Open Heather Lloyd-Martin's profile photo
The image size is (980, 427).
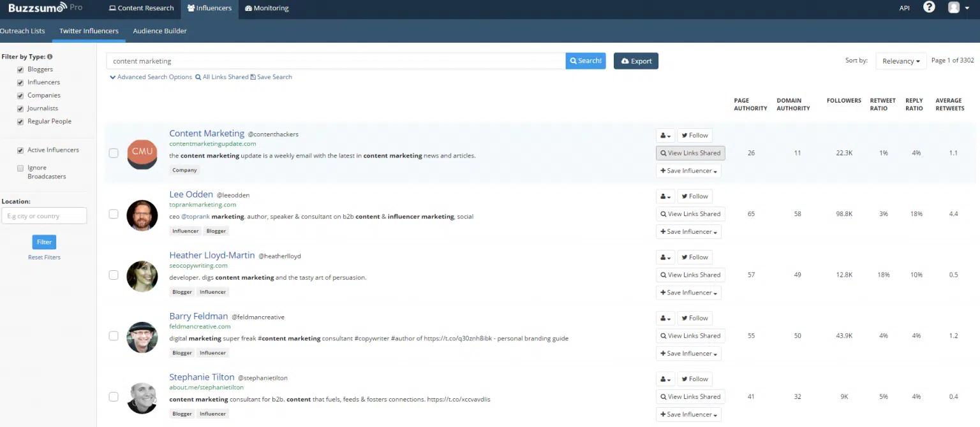pos(142,276)
